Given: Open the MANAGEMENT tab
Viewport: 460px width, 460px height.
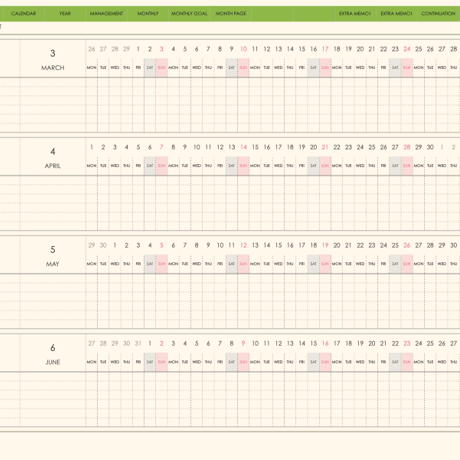Looking at the screenshot, I should [106, 14].
